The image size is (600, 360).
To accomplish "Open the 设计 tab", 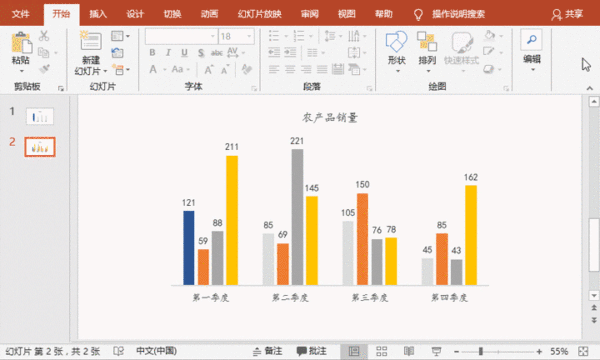I will pyautogui.click(x=135, y=14).
